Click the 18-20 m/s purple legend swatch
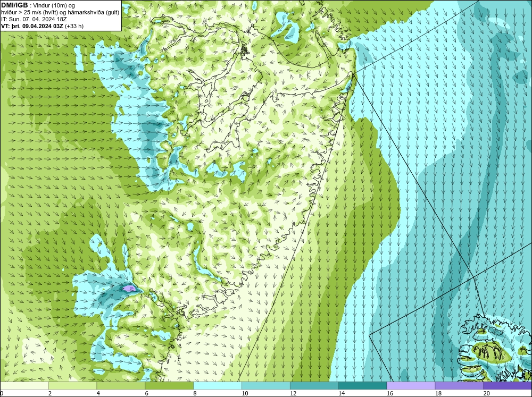 (x=459, y=386)
